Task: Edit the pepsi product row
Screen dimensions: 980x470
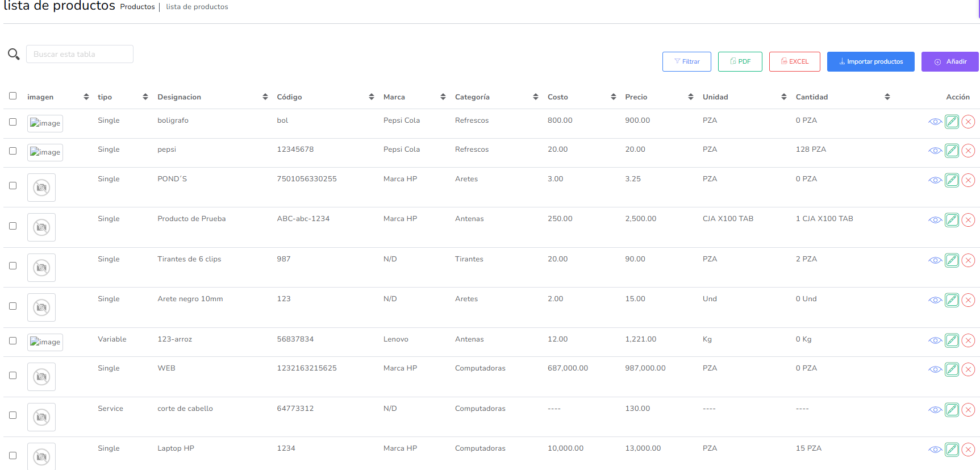Action: click(x=952, y=151)
